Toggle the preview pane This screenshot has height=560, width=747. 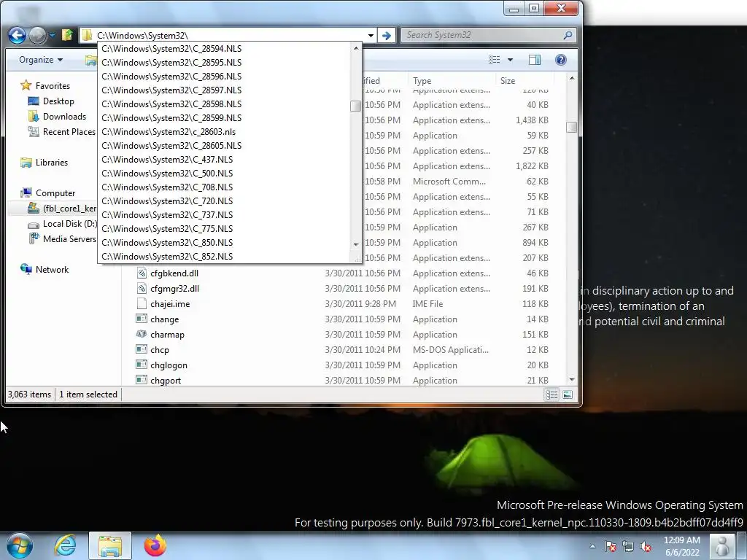point(535,60)
